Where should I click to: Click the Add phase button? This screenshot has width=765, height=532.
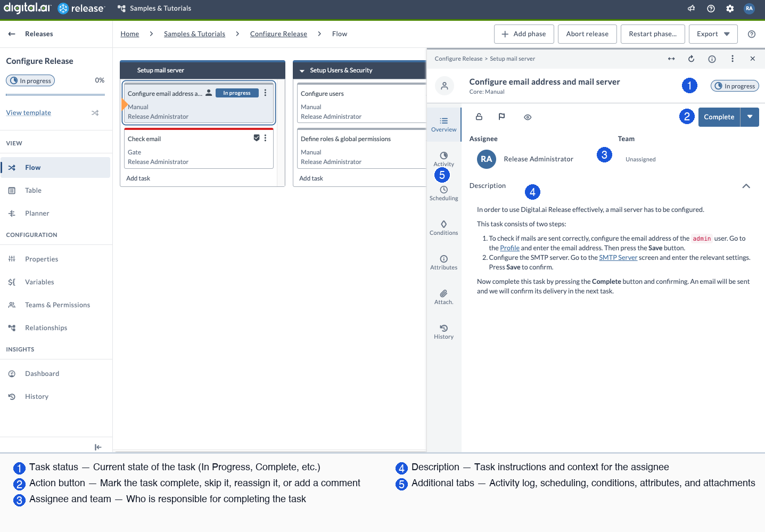(524, 34)
